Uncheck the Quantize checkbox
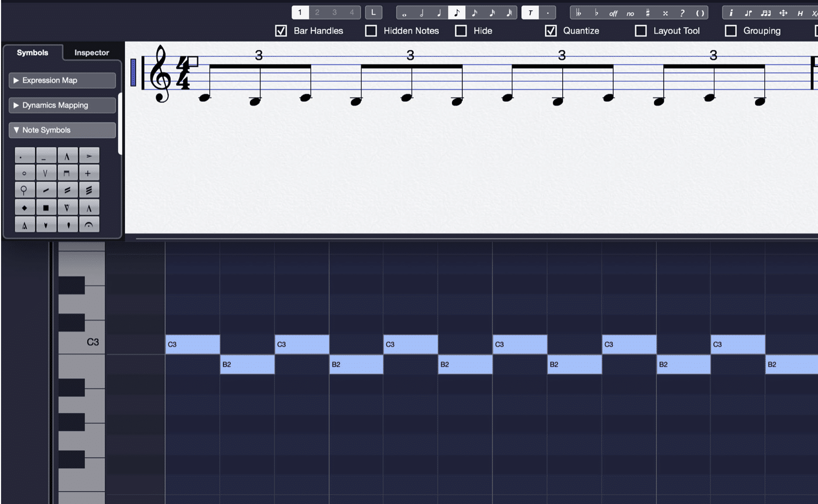818x504 pixels. (551, 31)
